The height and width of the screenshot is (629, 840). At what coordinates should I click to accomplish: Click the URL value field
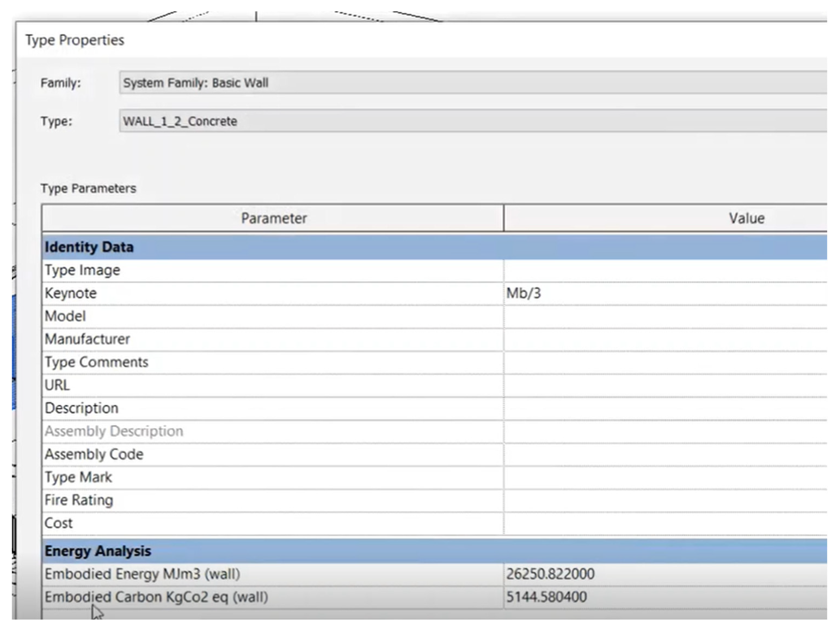click(x=664, y=385)
